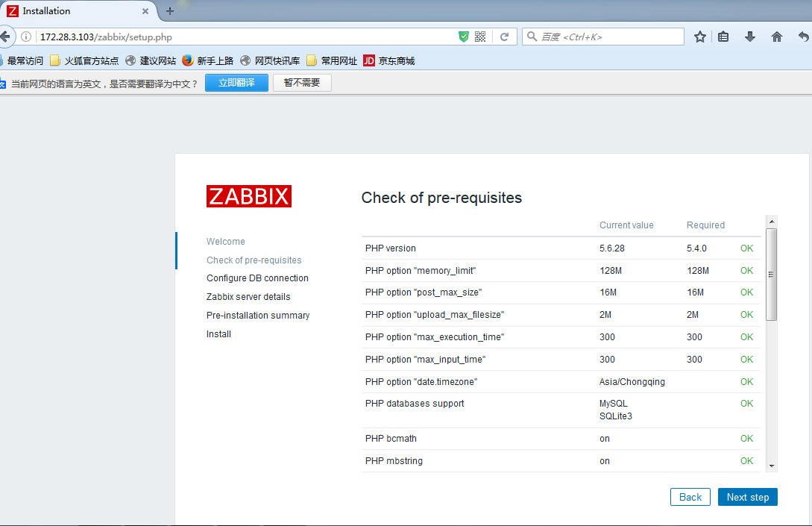The image size is (812, 526).
Task: Click 'PHP option "date.timezone"' row label
Action: tap(421, 381)
